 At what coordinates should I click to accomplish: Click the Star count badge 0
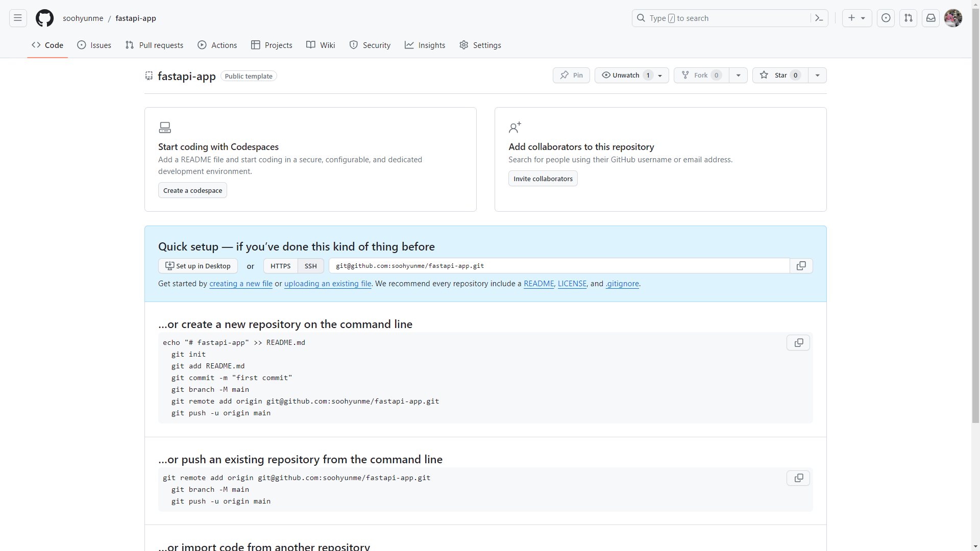[x=795, y=76]
